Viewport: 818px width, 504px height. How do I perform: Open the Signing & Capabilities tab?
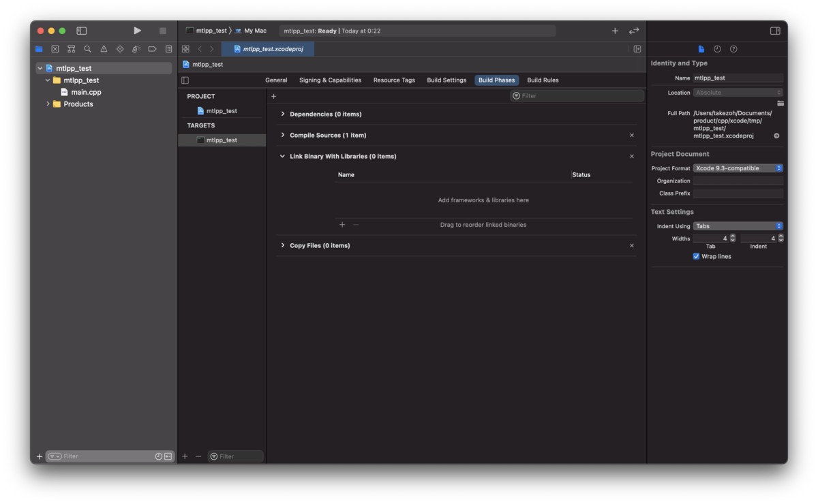(330, 80)
